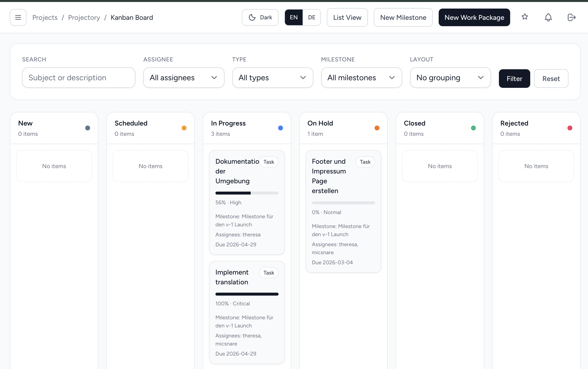The height and width of the screenshot is (369, 588).
Task: Click Task badge on Dokumentation card
Action: tap(269, 162)
